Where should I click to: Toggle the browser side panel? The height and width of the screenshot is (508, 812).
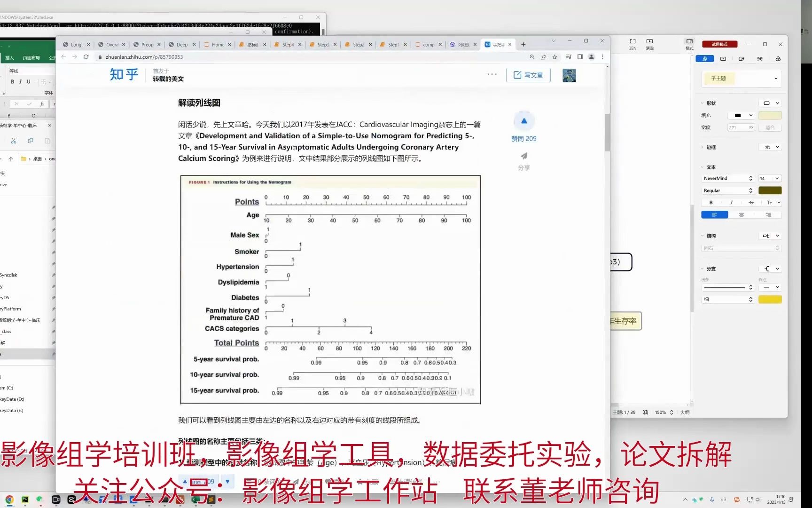(x=580, y=57)
